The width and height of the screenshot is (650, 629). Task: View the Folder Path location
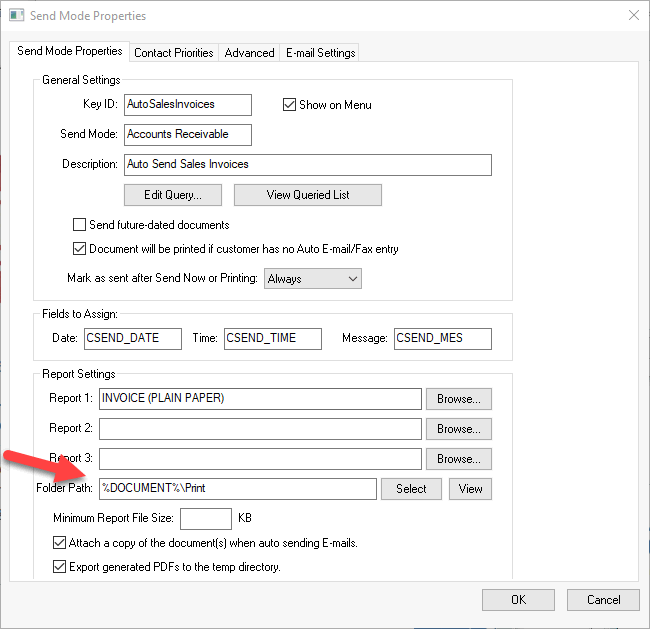470,489
